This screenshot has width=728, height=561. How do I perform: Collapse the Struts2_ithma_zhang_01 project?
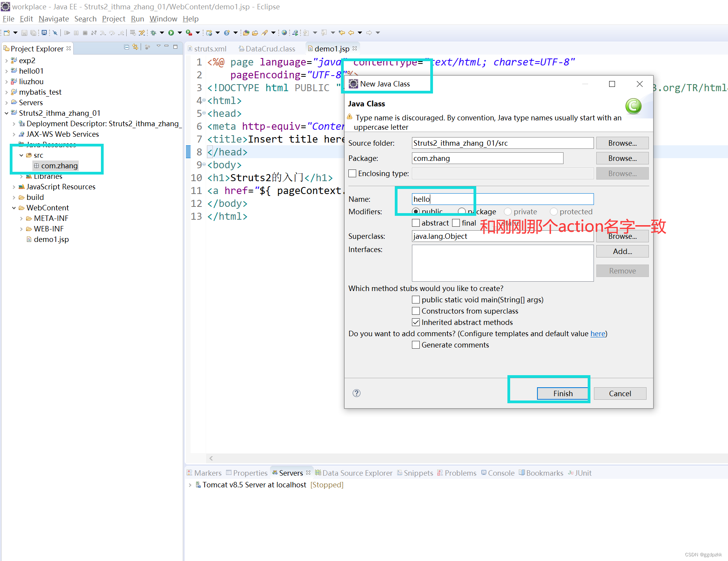pyautogui.click(x=6, y=113)
